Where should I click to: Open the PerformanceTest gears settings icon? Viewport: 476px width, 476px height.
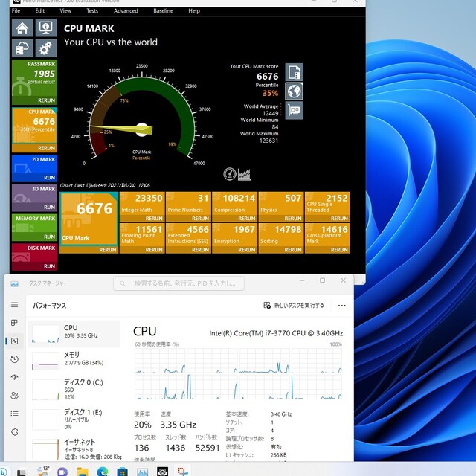tap(46, 48)
